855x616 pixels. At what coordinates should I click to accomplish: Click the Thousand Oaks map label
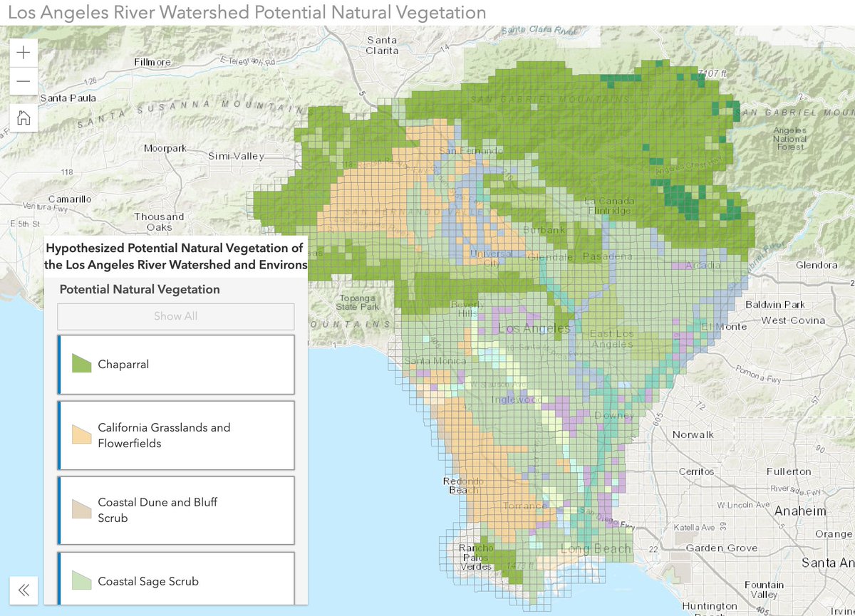159,221
